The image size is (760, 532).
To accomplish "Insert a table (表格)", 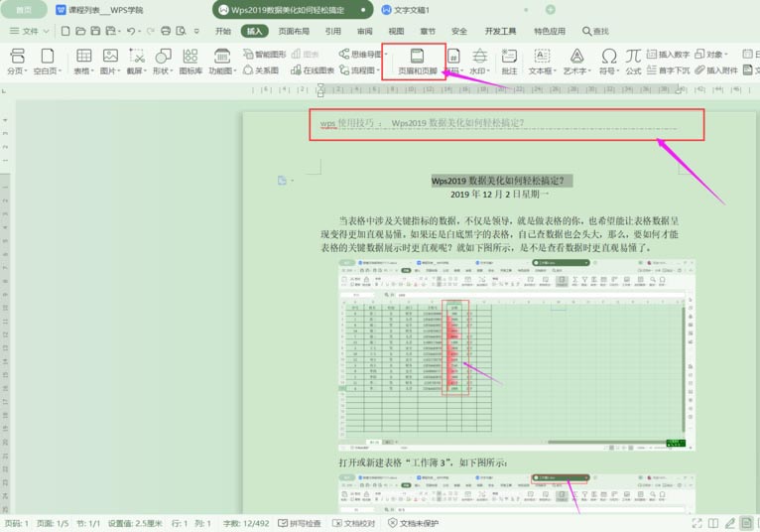I will point(84,62).
